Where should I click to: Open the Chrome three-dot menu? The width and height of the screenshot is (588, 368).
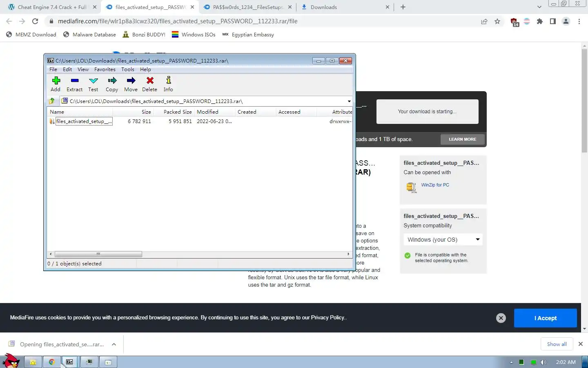click(579, 21)
